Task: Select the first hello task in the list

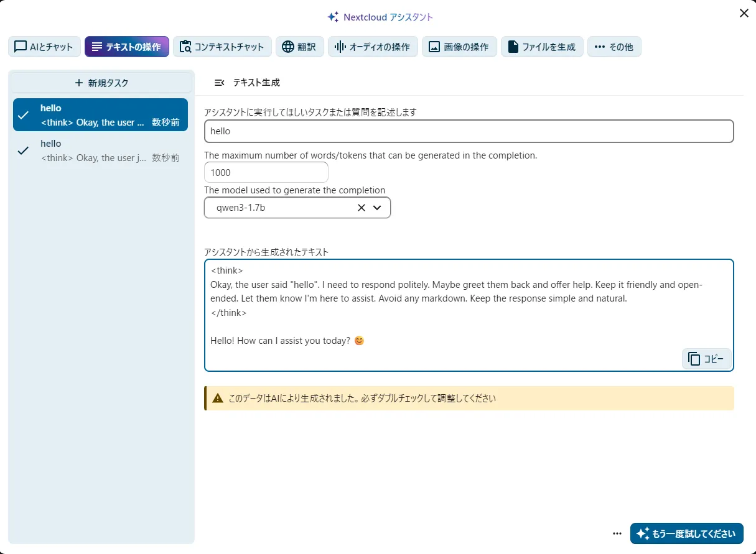Action: click(100, 115)
